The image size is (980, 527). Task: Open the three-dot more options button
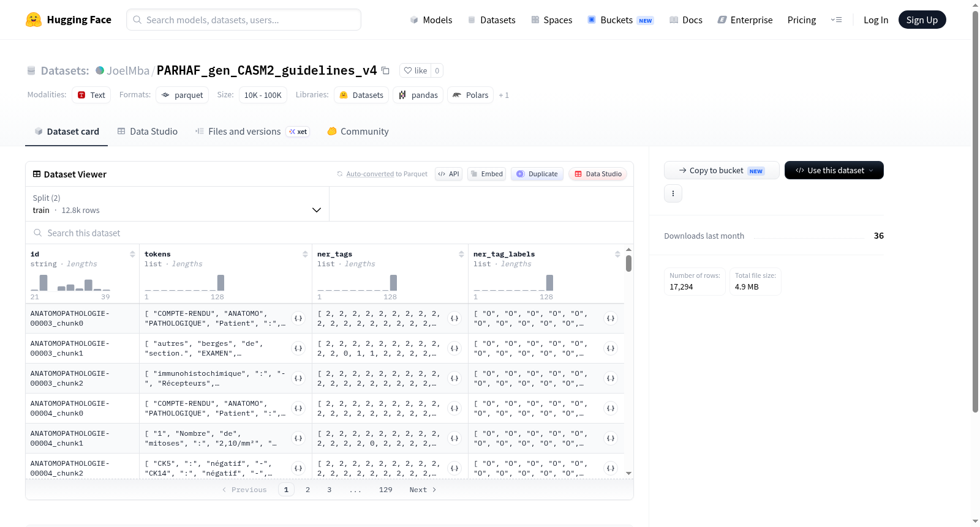click(x=673, y=193)
